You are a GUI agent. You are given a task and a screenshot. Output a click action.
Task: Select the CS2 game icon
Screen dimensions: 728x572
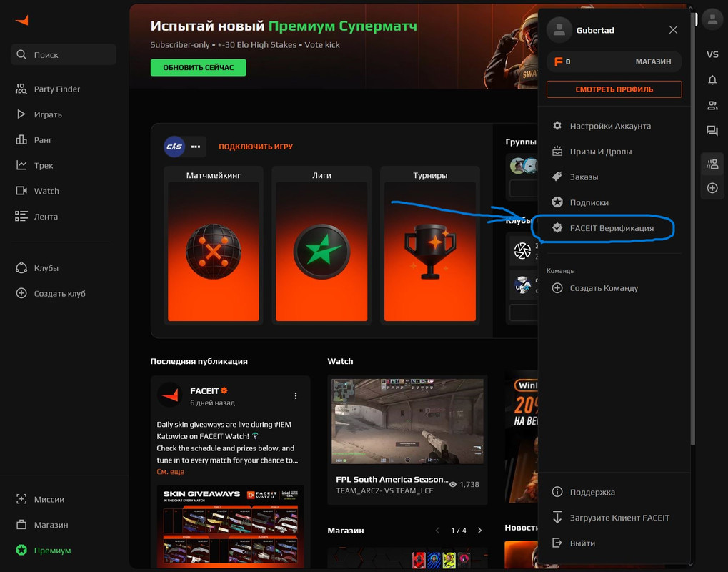coord(174,147)
